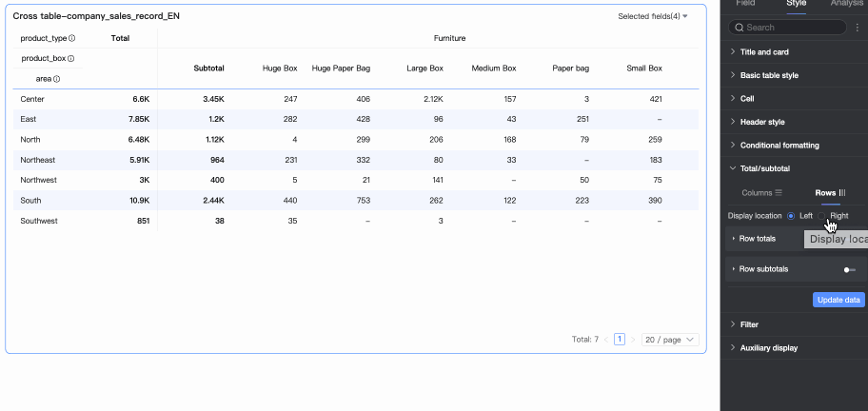Click the Small Box column header
This screenshot has height=411, width=868.
[x=644, y=68]
